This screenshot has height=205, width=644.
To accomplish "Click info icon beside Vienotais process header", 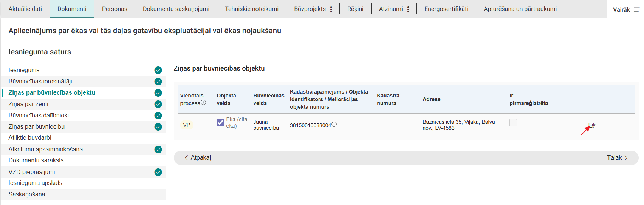I will (203, 102).
